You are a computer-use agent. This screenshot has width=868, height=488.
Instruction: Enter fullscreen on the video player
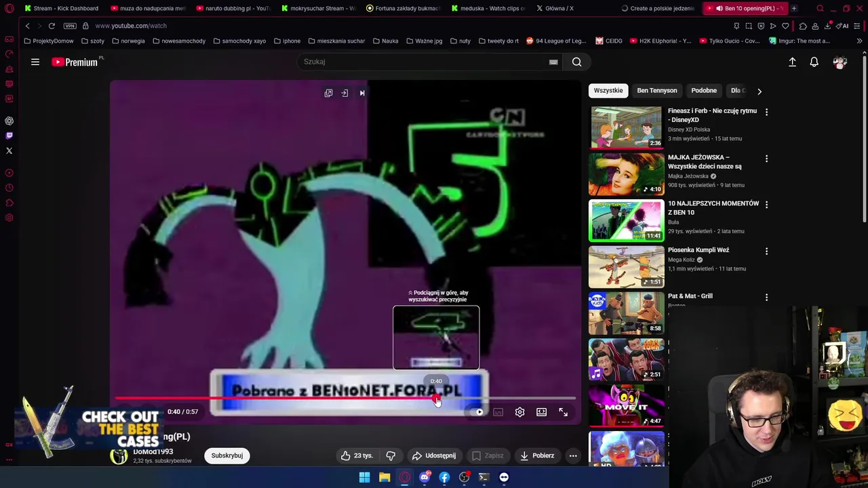563,412
